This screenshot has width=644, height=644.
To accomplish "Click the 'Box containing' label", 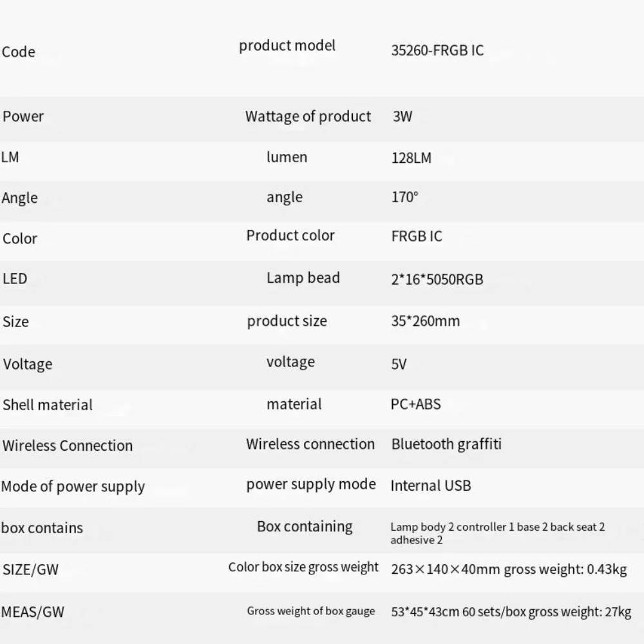I will click(305, 527).
